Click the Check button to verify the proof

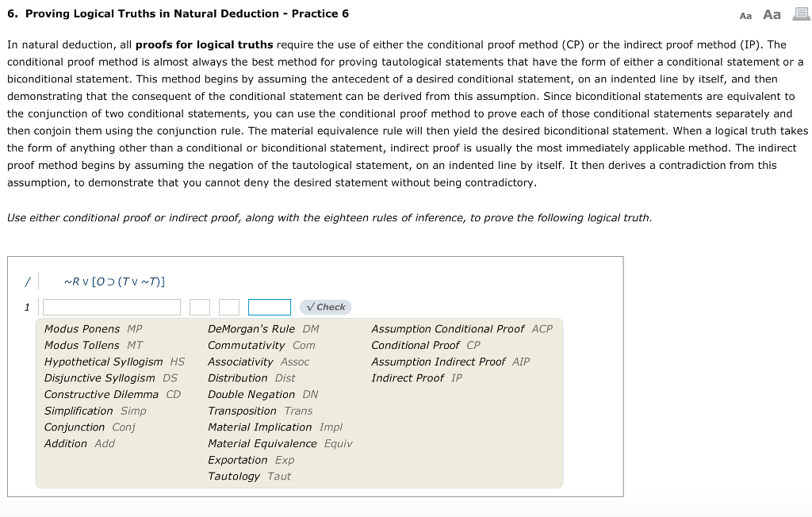[324, 307]
